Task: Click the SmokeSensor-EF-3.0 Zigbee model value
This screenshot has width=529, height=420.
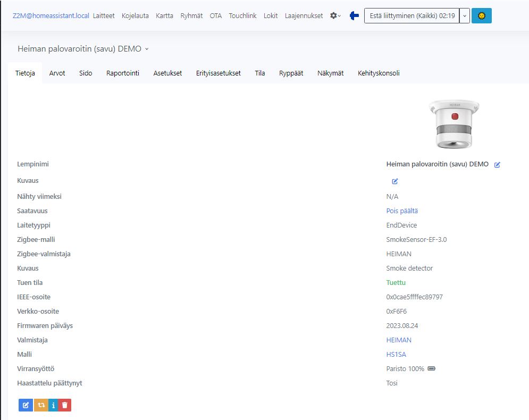Action: tap(416, 240)
